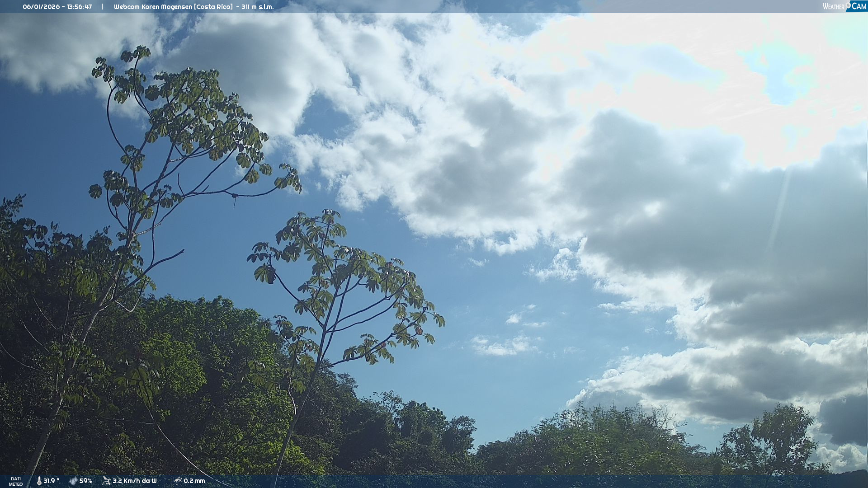Click the humidity water drops icon
868x488 pixels.
point(73,481)
